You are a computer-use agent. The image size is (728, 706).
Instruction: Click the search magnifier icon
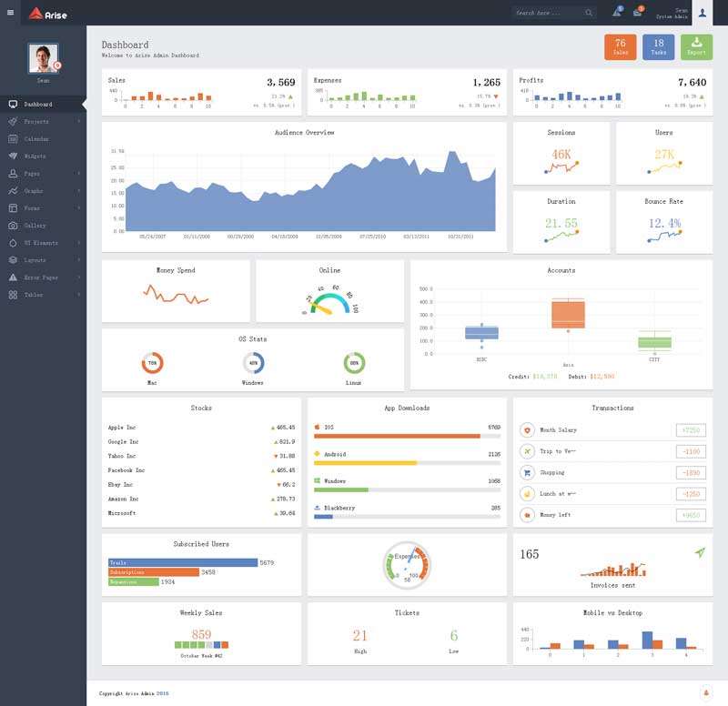click(x=589, y=13)
